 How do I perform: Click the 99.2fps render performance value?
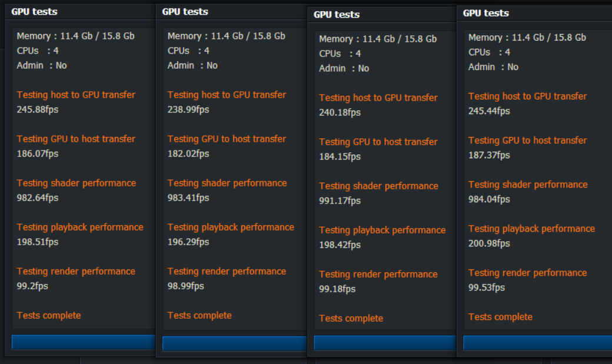pyautogui.click(x=33, y=286)
